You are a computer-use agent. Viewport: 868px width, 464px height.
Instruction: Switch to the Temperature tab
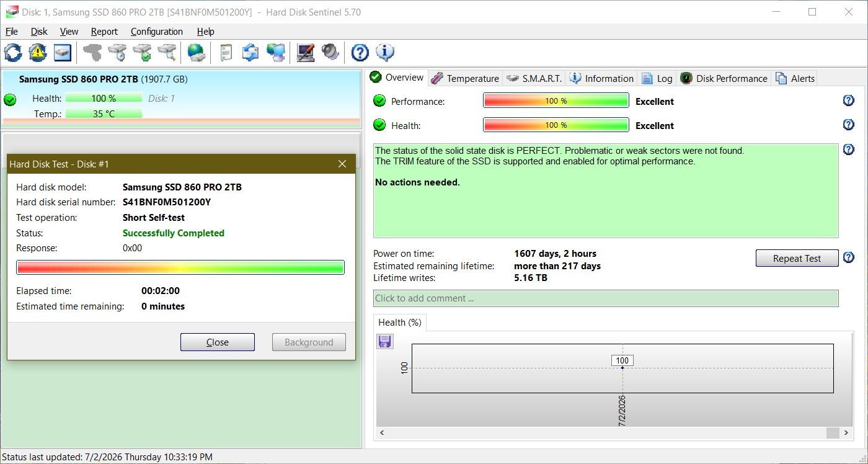tap(465, 78)
